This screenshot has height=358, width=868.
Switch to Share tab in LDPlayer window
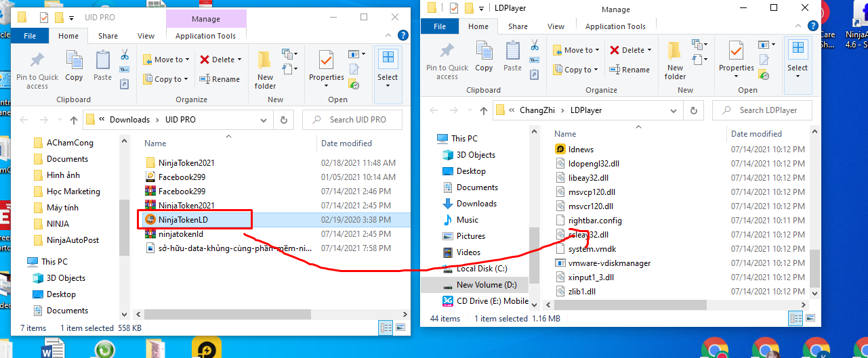coord(518,26)
